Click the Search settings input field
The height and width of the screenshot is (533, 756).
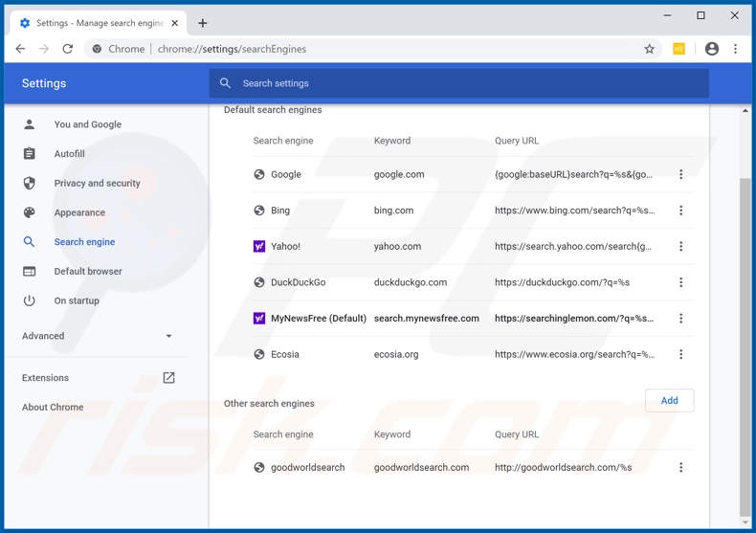click(459, 83)
